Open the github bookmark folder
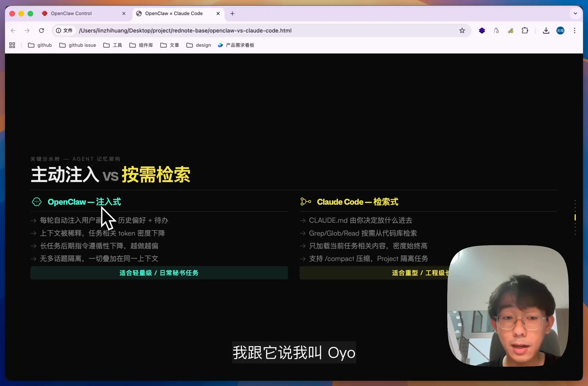The height and width of the screenshot is (386, 588). [40, 45]
